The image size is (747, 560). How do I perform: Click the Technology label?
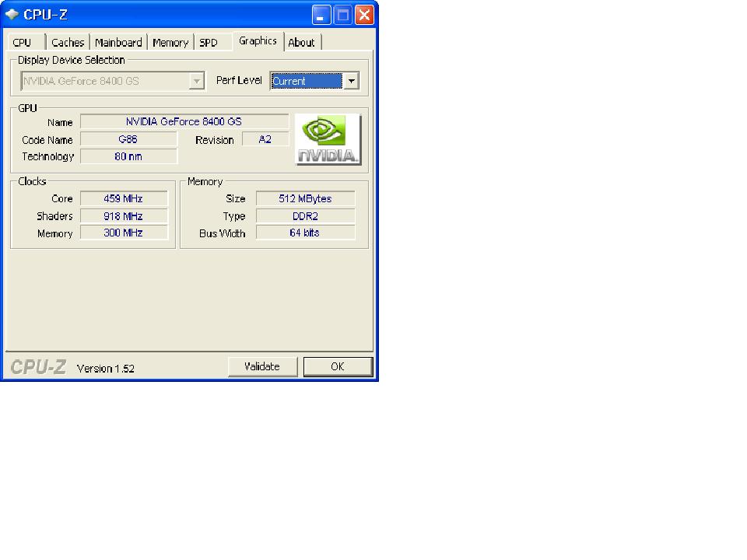(47, 156)
